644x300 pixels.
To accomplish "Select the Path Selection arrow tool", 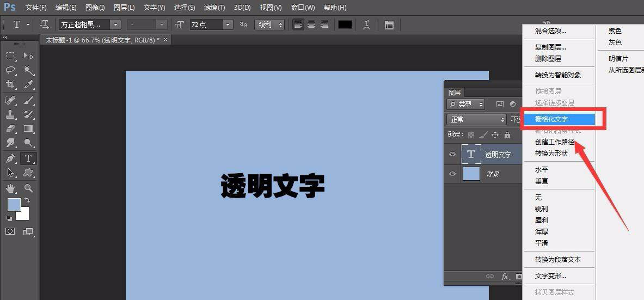I will (x=11, y=173).
